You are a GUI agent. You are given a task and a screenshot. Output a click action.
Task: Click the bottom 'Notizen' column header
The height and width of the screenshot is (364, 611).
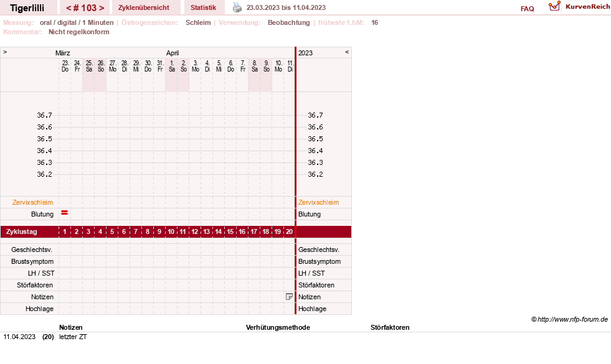tap(71, 327)
